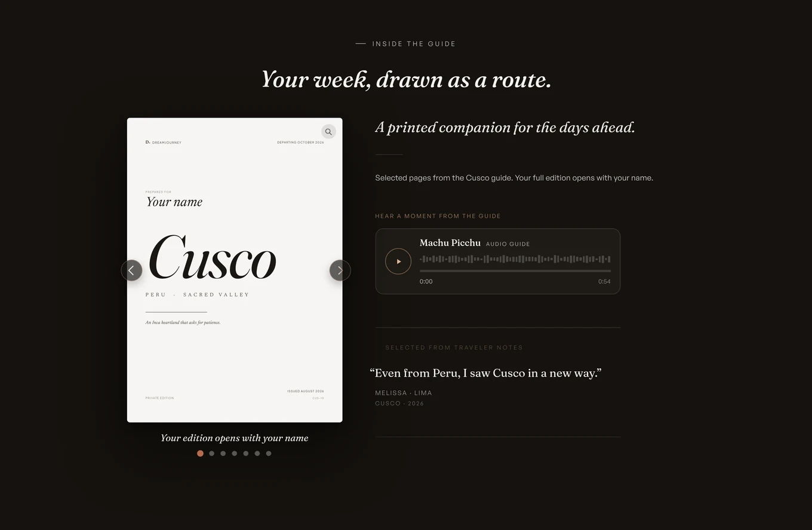The height and width of the screenshot is (530, 812).
Task: Select the fourth carousel dot
Action: coord(234,454)
